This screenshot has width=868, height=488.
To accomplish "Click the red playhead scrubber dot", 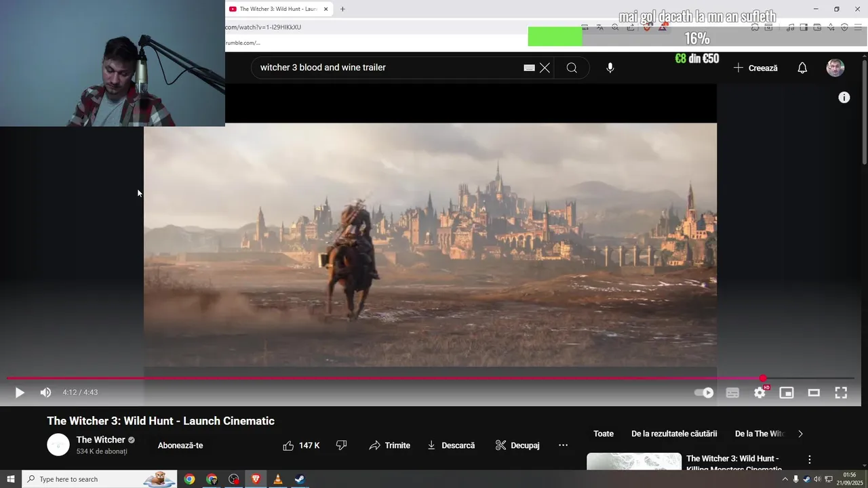I will [x=763, y=378].
